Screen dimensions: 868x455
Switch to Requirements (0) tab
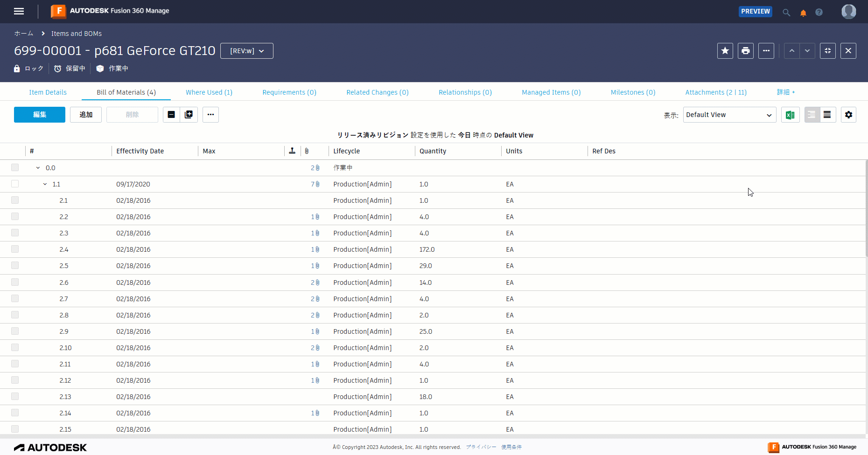[289, 92]
